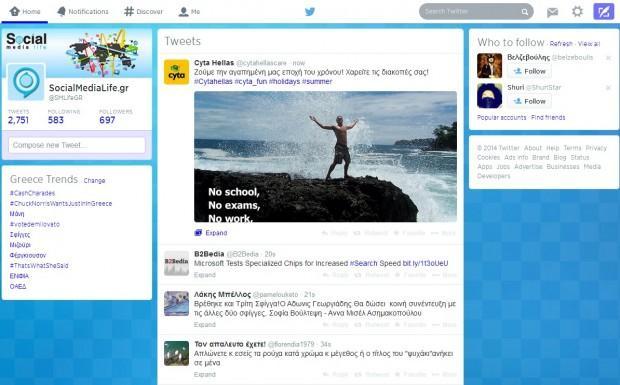Viewport: 620px width, 385px height.
Task: Open the settings gear menu
Action: point(577,11)
